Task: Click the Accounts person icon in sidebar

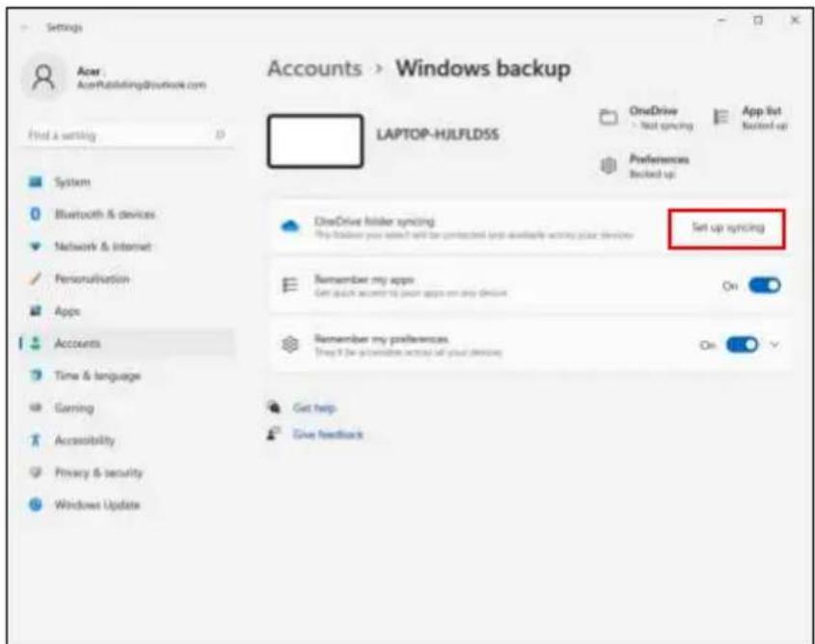Action: click(x=36, y=343)
